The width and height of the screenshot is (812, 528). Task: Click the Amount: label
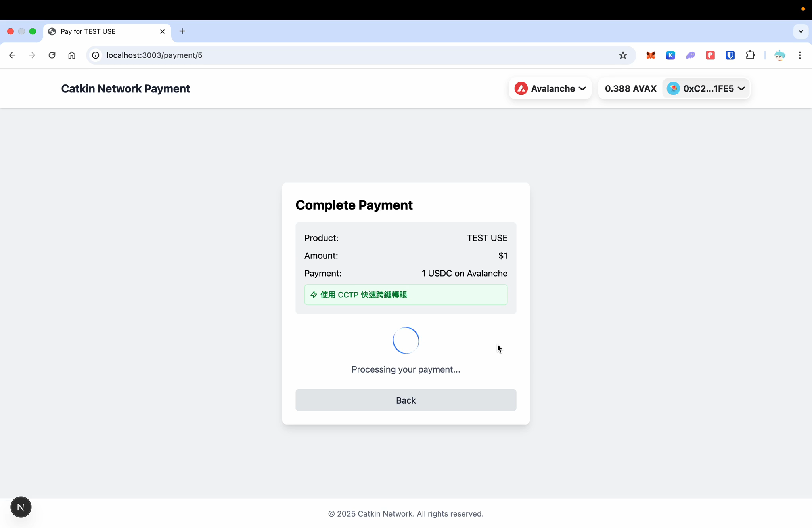point(321,256)
